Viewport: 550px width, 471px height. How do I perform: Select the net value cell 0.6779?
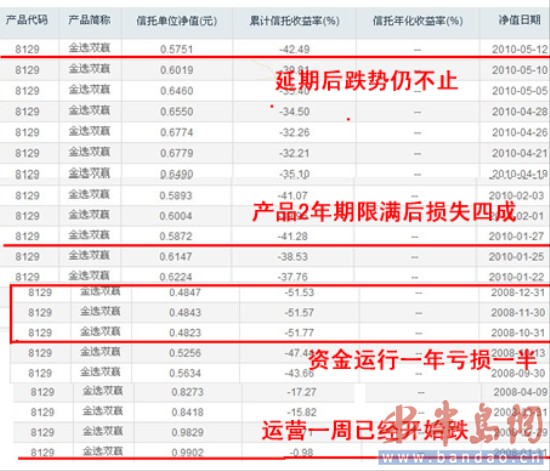coord(176,153)
